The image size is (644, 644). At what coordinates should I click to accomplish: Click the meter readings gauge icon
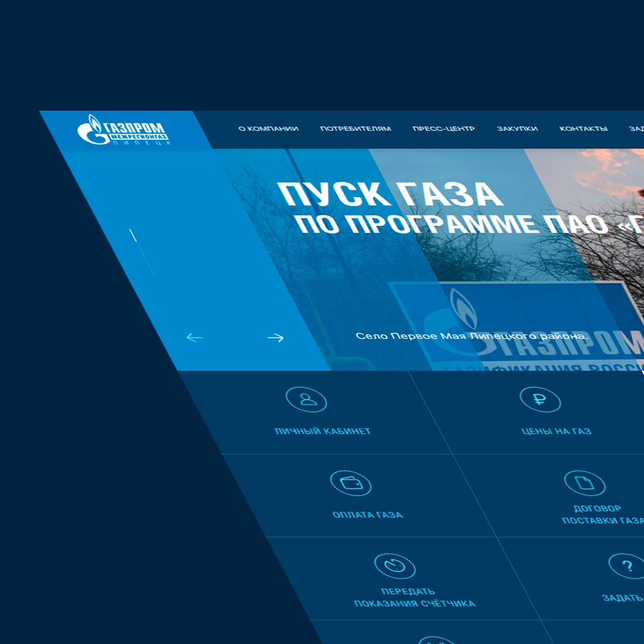pyautogui.click(x=395, y=566)
